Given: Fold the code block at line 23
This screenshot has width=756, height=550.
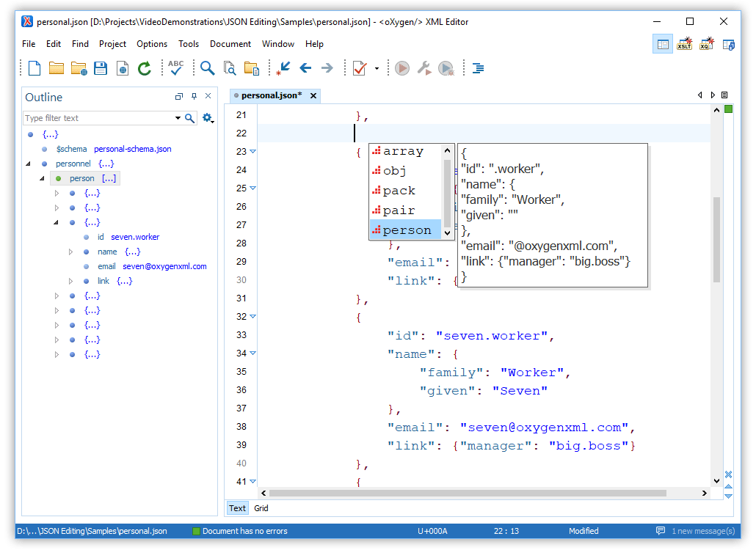Looking at the screenshot, I should click(x=252, y=152).
